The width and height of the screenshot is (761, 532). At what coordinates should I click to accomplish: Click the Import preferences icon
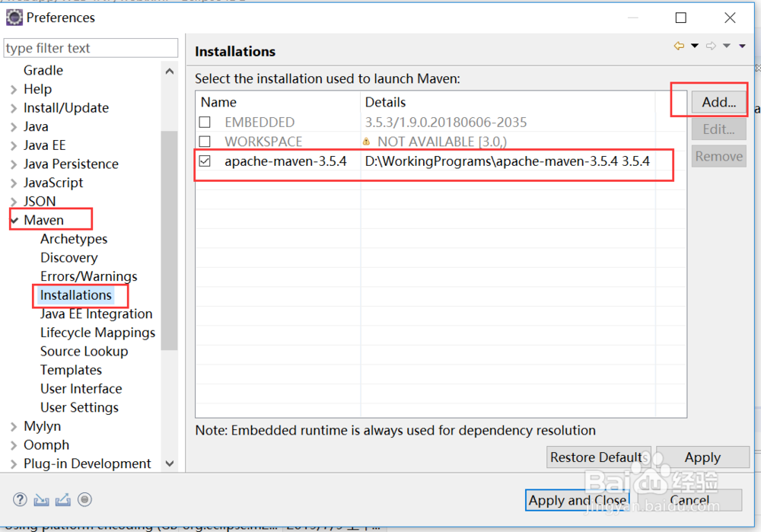(x=41, y=500)
